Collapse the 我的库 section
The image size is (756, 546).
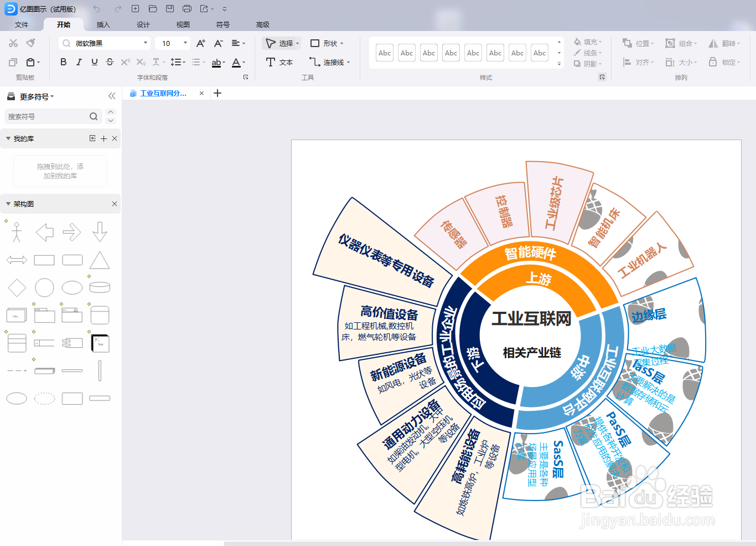[x=8, y=138]
